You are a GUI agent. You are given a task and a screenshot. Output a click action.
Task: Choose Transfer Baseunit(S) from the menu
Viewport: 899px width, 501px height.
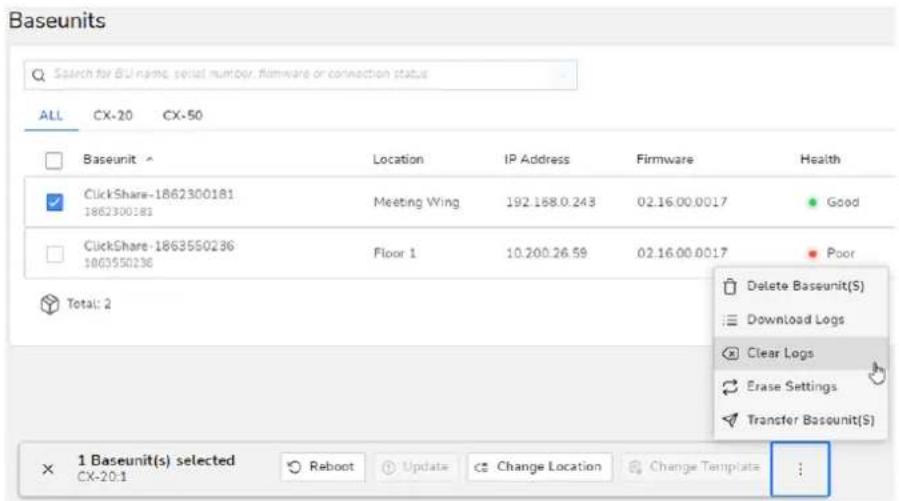coord(801,420)
